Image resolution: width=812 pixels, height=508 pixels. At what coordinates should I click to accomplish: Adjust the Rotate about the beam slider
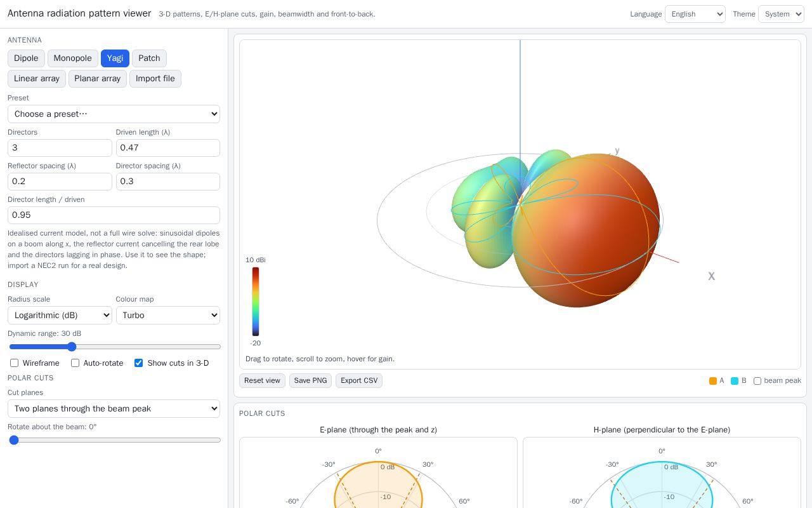(x=115, y=440)
